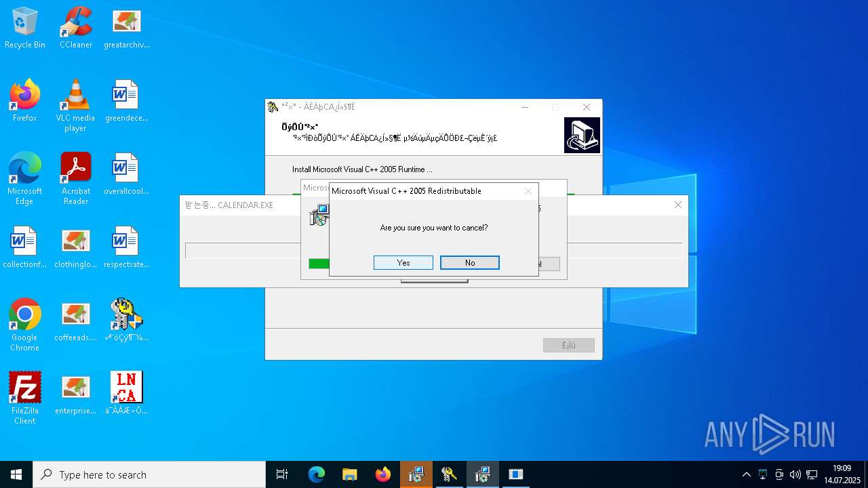Viewport: 868px width, 488px height.
Task: Open Firefox from the taskbar
Action: pyautogui.click(x=383, y=474)
